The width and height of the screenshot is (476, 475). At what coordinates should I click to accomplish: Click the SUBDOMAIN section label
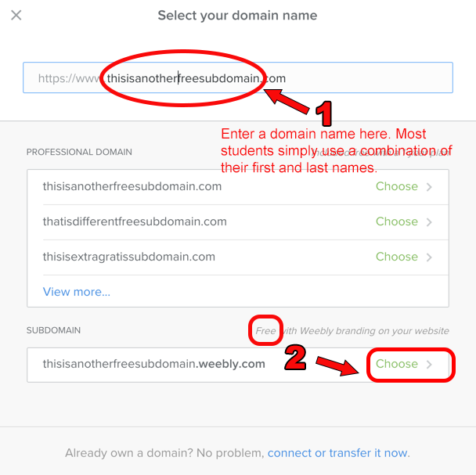pos(53,331)
